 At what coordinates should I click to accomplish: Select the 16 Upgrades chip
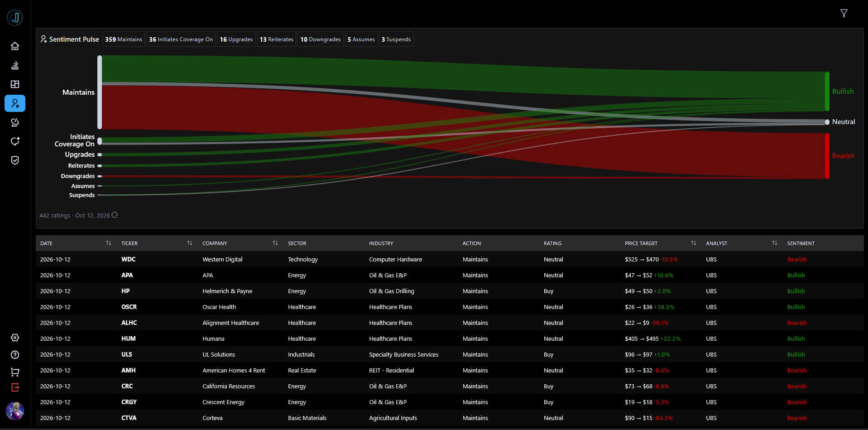coord(236,39)
